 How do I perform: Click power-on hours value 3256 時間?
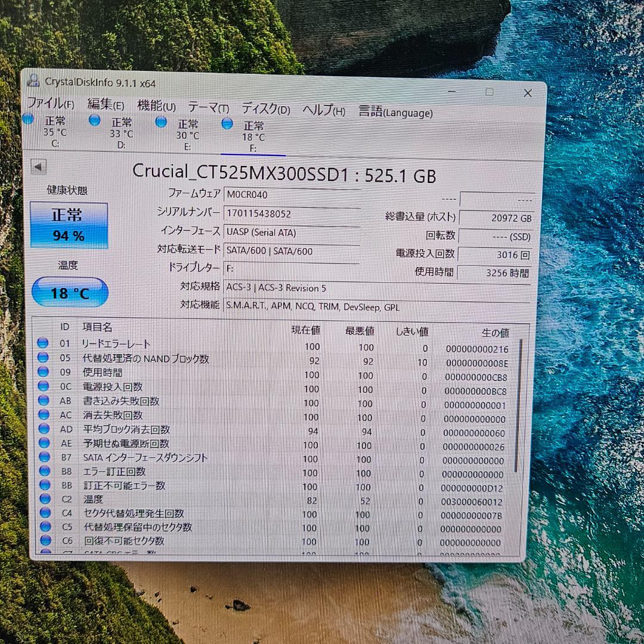494,273
